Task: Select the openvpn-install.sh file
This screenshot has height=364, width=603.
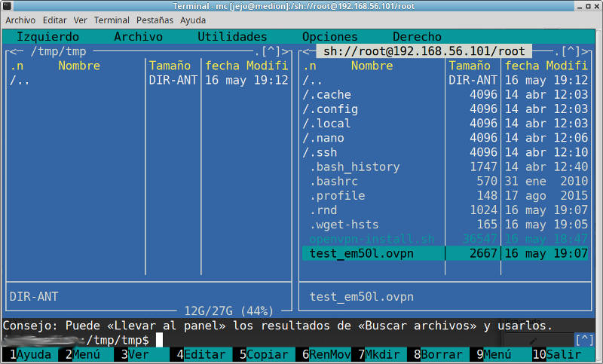Action: pyautogui.click(x=445, y=239)
